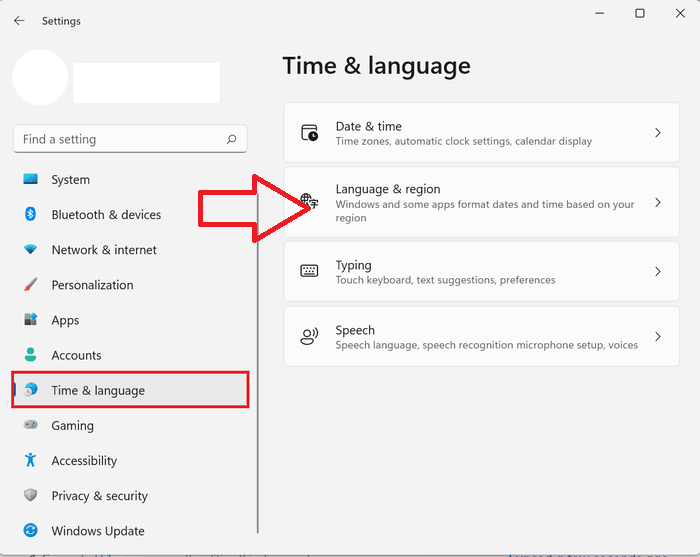Click the search magnifier icon

click(x=231, y=139)
